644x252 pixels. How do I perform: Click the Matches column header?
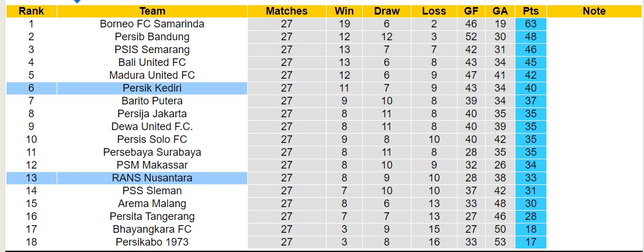coord(286,11)
